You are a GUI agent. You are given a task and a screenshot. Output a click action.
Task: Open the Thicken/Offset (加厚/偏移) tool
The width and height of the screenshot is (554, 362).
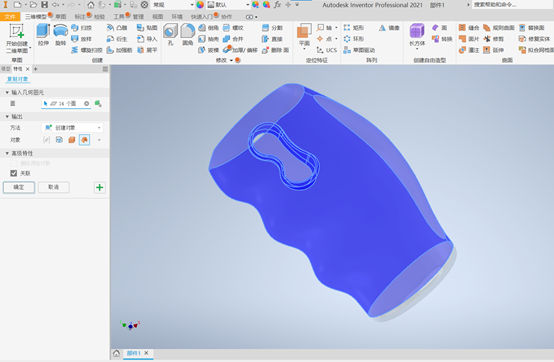[240, 50]
